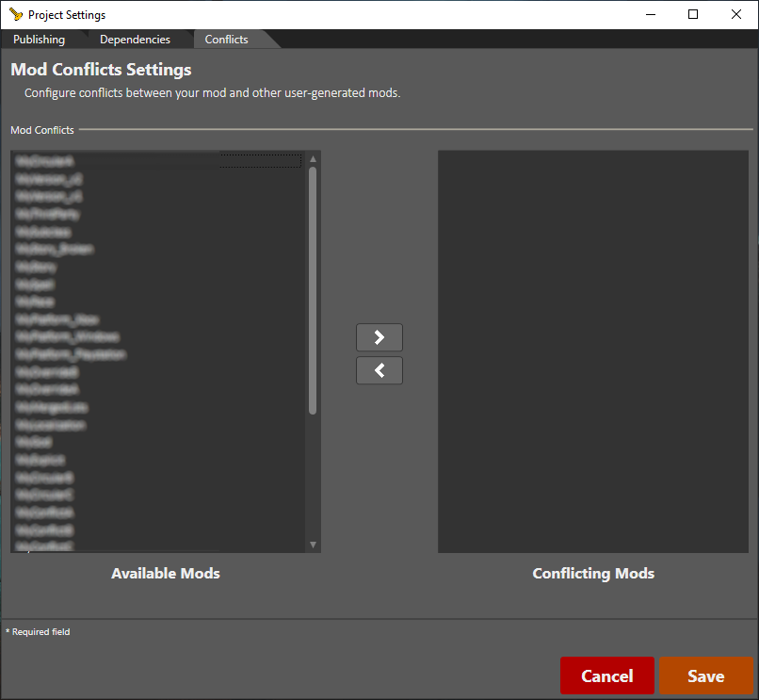
Task: Switch to the Dependencies tab
Action: click(x=135, y=40)
